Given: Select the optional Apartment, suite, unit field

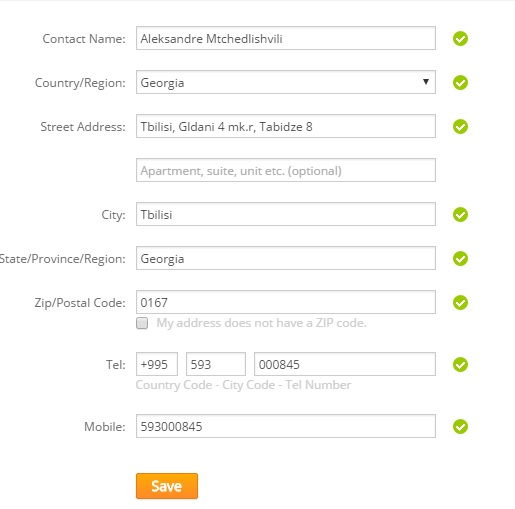Looking at the screenshot, I should click(x=286, y=170).
